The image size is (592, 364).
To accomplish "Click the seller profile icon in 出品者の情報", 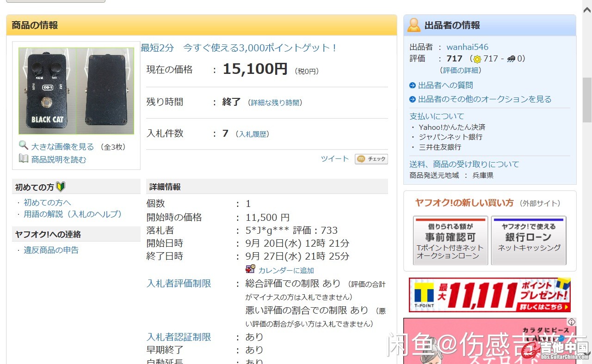I will 413,25.
